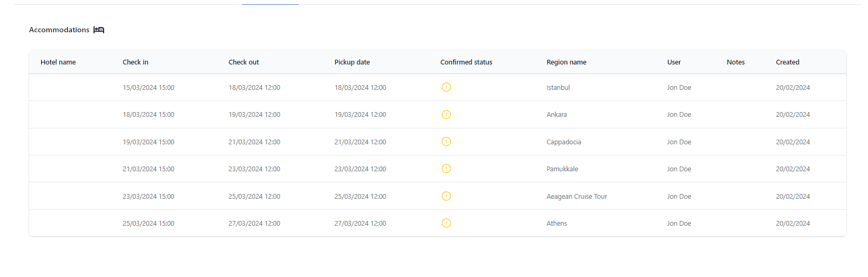Click the Pickup date column header

[x=352, y=62]
